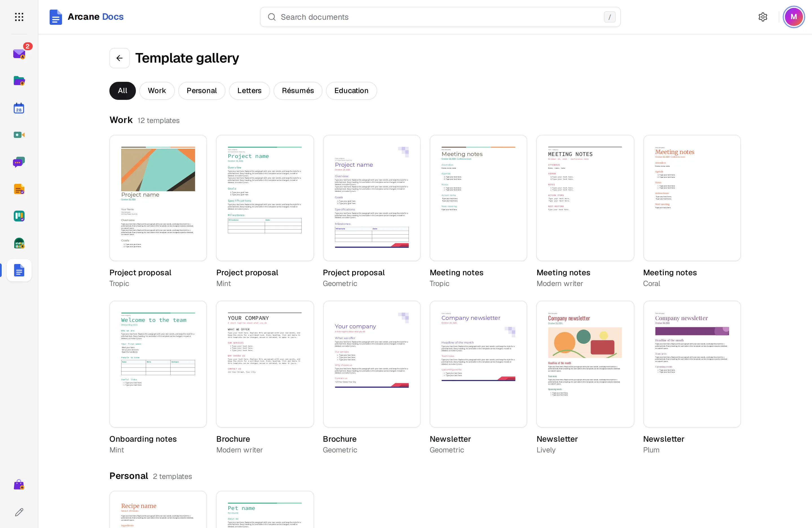Open Meeting notes Modern writer template
The width and height of the screenshot is (812, 528).
(585, 198)
